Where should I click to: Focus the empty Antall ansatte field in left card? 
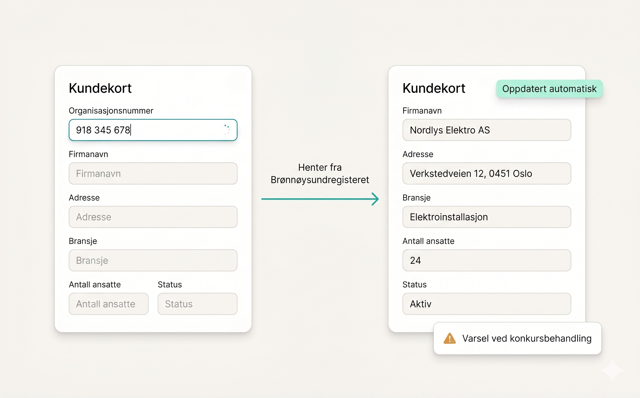[109, 304]
